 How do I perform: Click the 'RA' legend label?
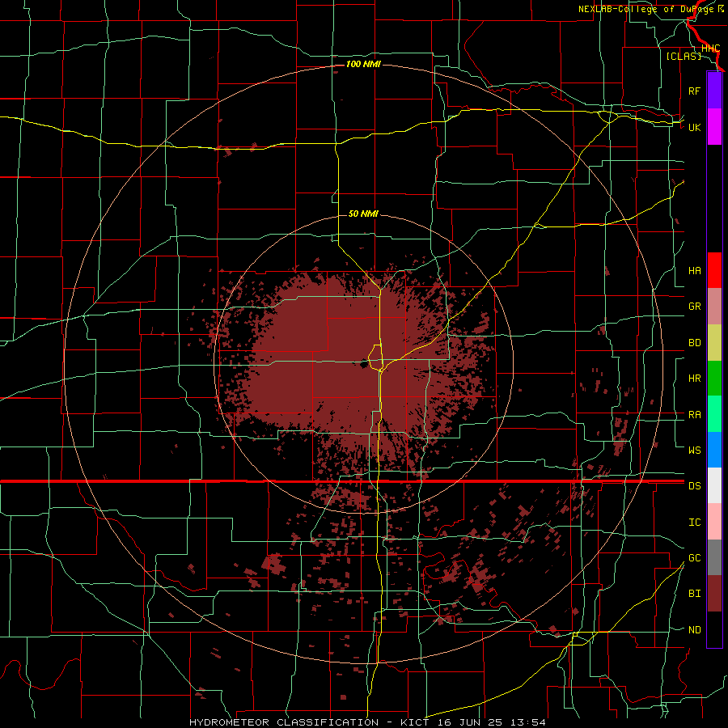pos(695,415)
